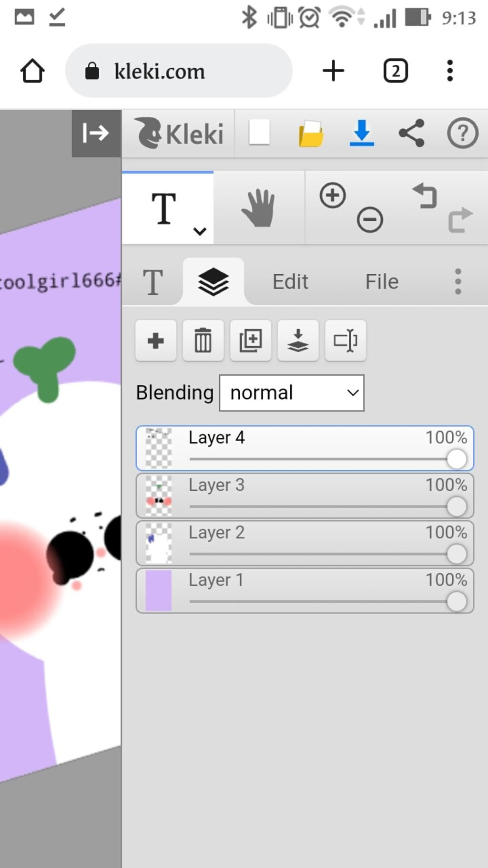Switch to the Edit tab
Image resolution: width=488 pixels, height=868 pixels.
[290, 281]
